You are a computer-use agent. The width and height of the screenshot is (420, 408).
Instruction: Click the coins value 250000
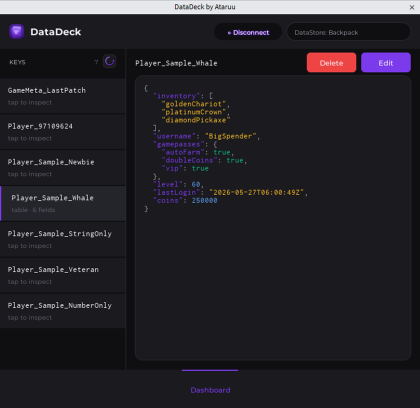pyautogui.click(x=204, y=200)
